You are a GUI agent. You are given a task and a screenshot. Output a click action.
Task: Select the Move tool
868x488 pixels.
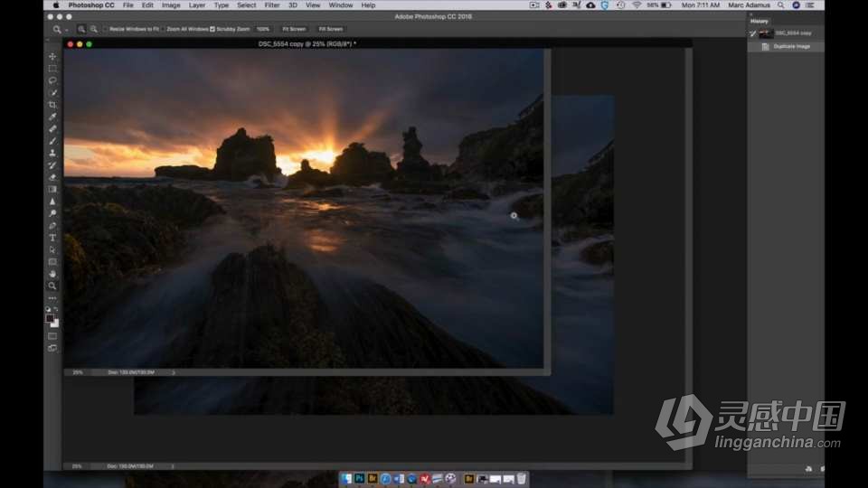point(52,56)
